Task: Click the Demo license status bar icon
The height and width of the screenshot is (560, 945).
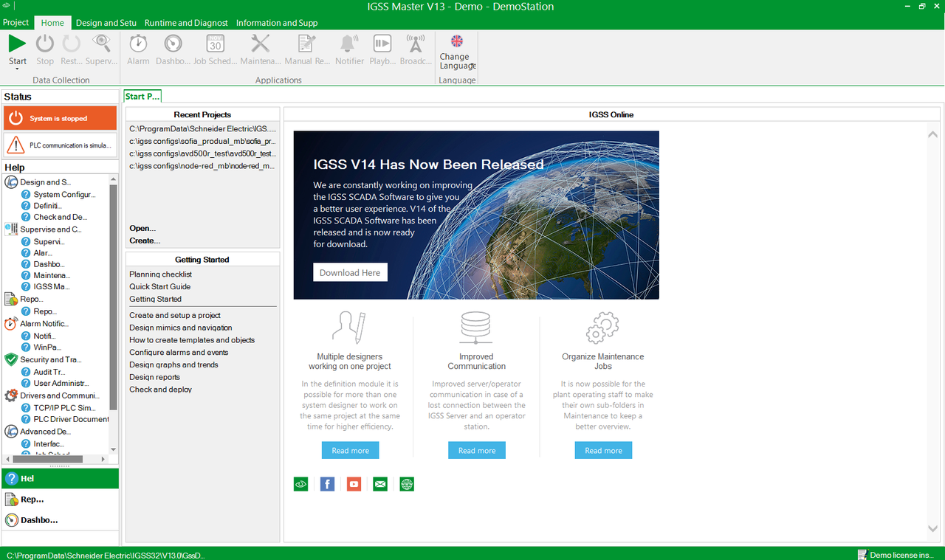Action: coord(862,554)
